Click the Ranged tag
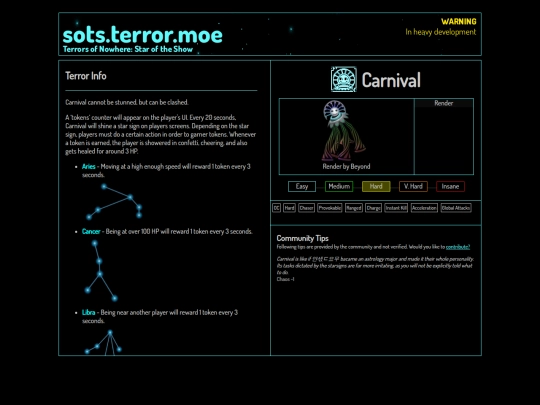 tap(354, 208)
